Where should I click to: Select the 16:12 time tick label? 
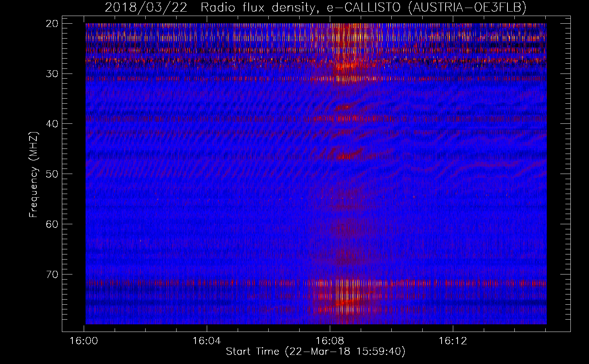pos(453,341)
